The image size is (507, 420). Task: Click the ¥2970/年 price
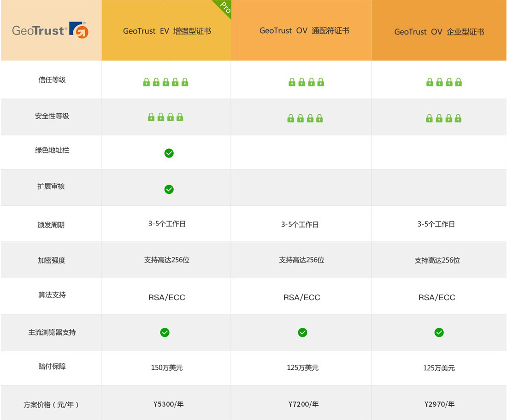(439, 404)
